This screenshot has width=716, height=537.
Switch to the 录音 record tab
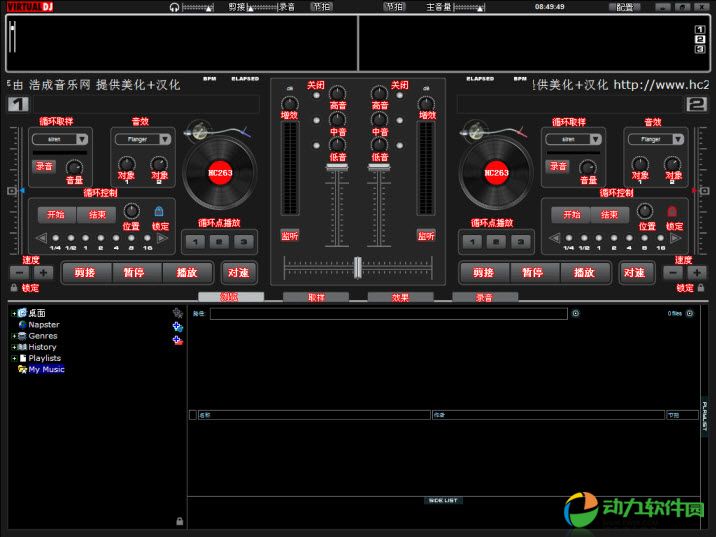click(485, 297)
